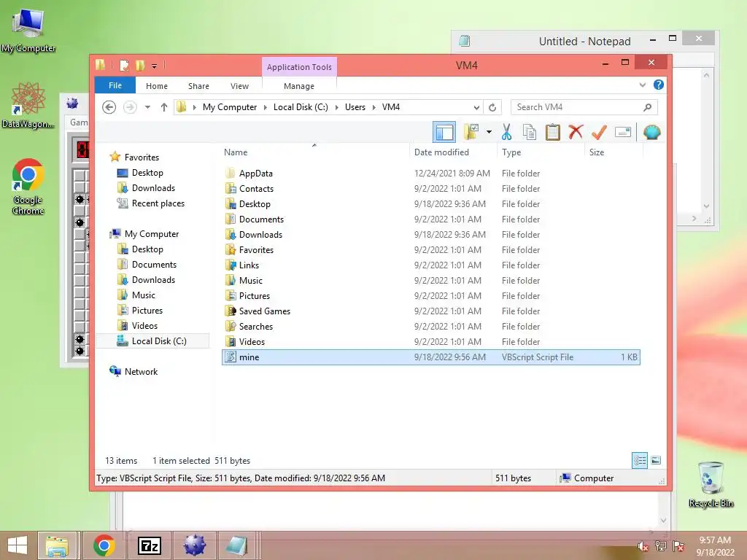Select My Computer in navigation pane
Image resolution: width=747 pixels, height=560 pixels.
point(152,234)
